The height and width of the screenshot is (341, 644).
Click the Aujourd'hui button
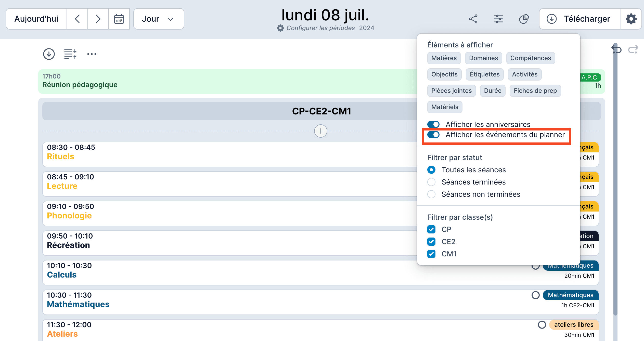pyautogui.click(x=36, y=19)
